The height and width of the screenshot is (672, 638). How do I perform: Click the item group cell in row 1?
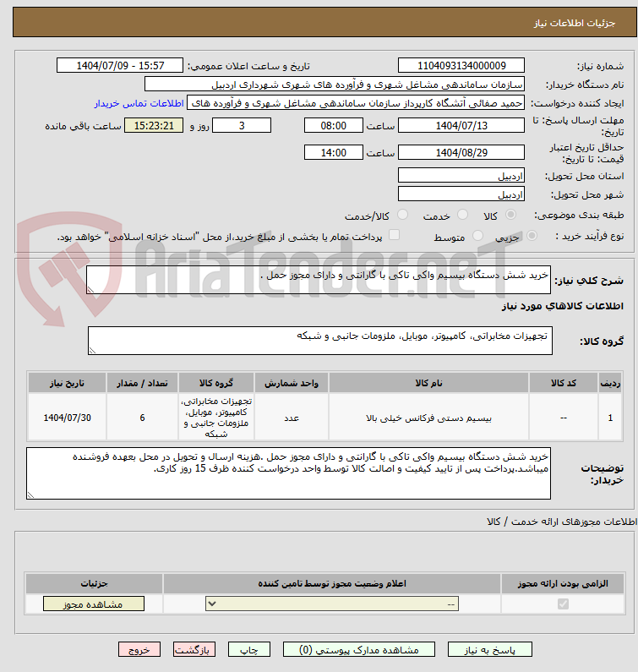pyautogui.click(x=216, y=418)
